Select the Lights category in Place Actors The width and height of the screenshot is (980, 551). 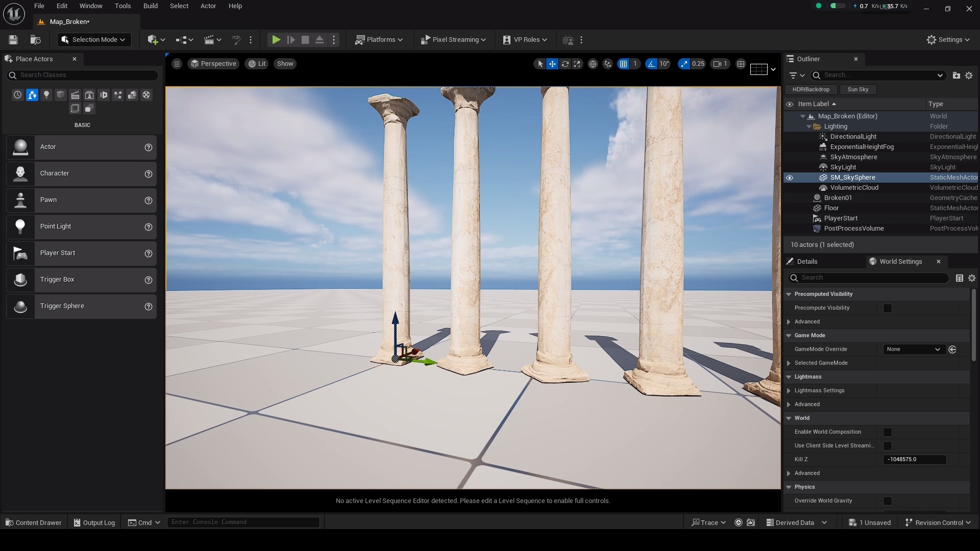[x=46, y=95]
